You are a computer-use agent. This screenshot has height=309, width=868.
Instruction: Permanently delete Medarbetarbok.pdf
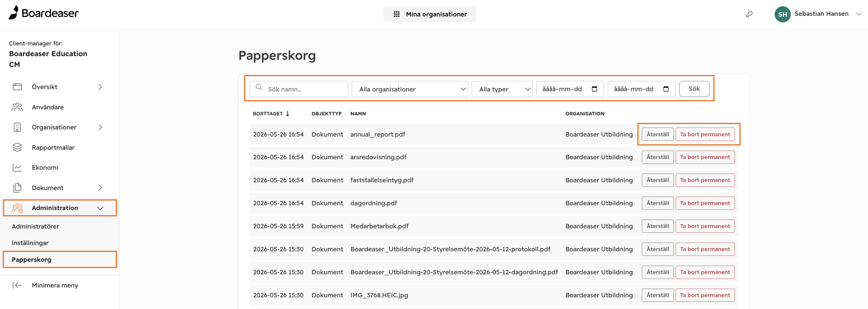tap(705, 226)
